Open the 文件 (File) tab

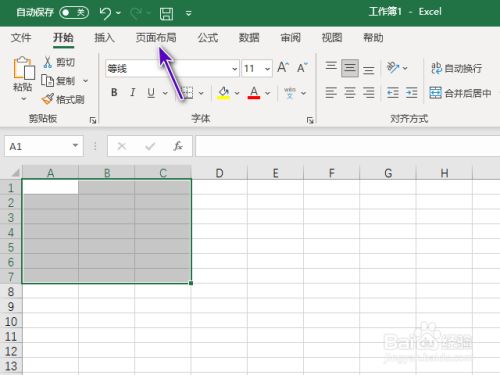(x=21, y=38)
